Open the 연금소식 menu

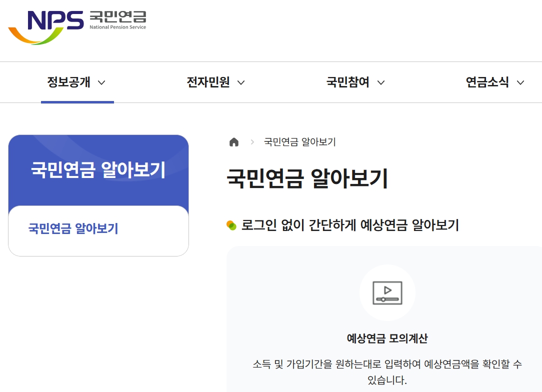(487, 82)
